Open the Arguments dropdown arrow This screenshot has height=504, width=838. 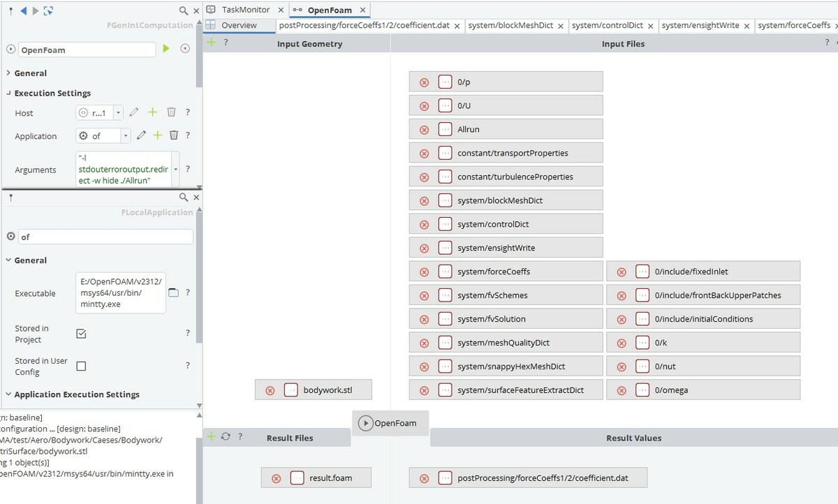click(175, 169)
